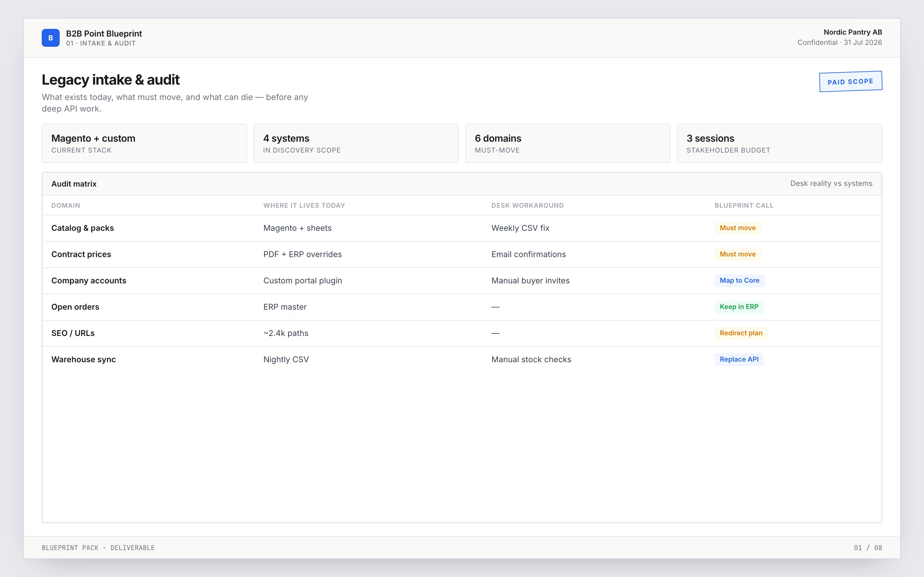Click the DOMAIN column header
The image size is (924, 577).
point(66,205)
